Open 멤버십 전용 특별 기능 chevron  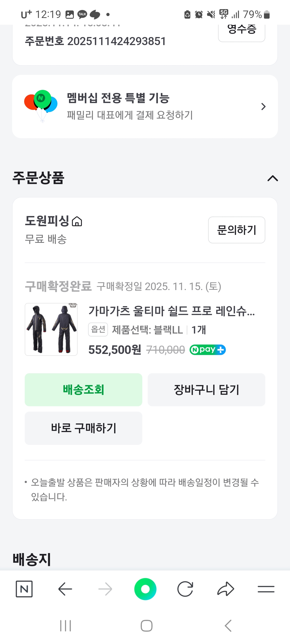(x=263, y=107)
